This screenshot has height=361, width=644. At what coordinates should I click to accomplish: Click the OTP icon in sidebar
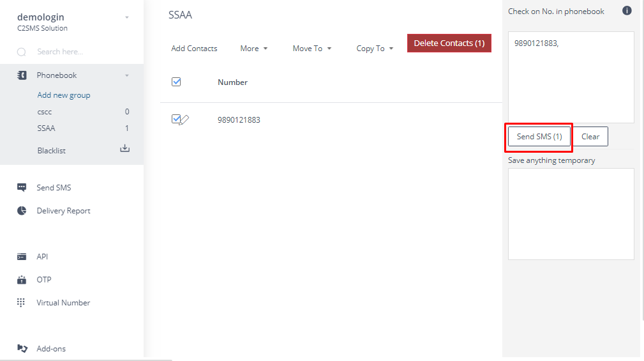click(x=22, y=280)
